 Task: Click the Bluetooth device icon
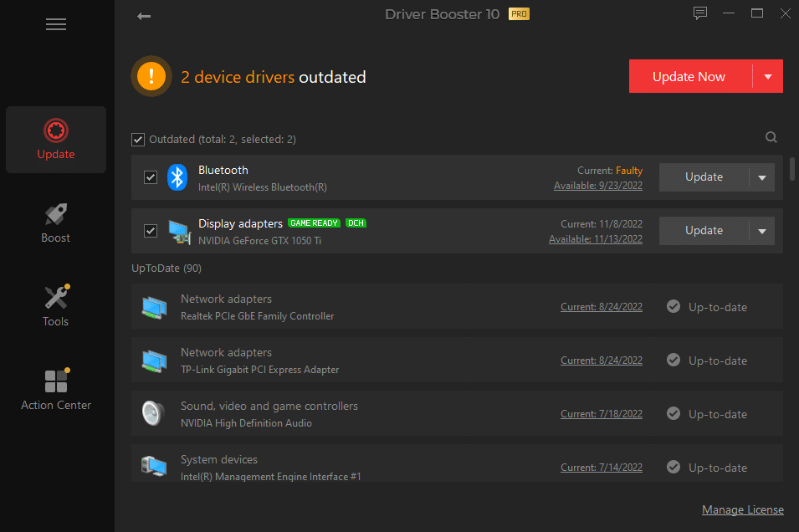click(177, 177)
